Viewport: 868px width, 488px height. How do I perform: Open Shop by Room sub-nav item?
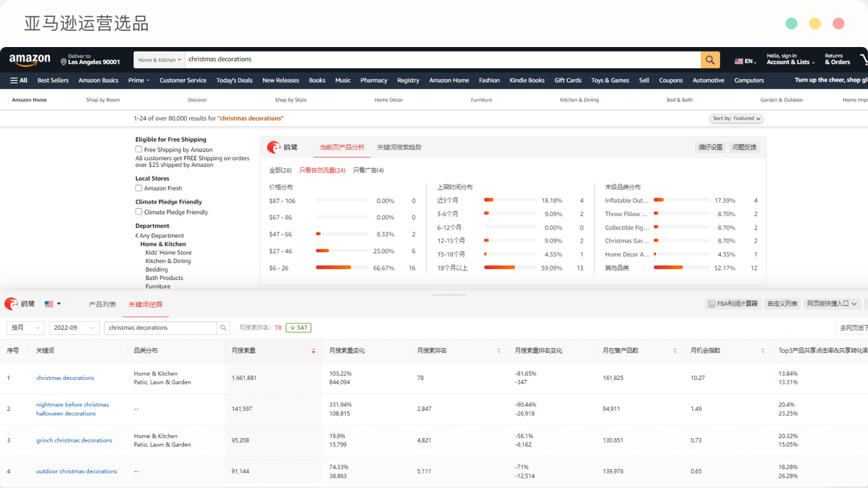click(x=103, y=100)
